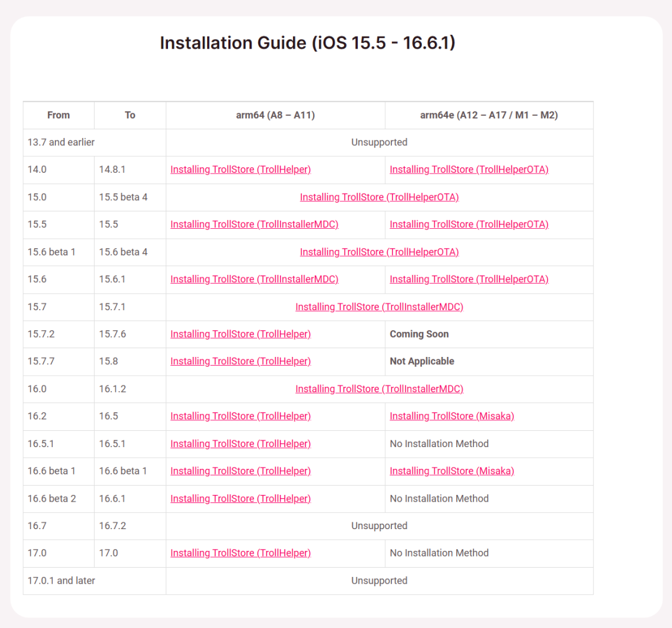Screen dimensions: 672x628
Task: Click the To column header
Action: coord(130,115)
